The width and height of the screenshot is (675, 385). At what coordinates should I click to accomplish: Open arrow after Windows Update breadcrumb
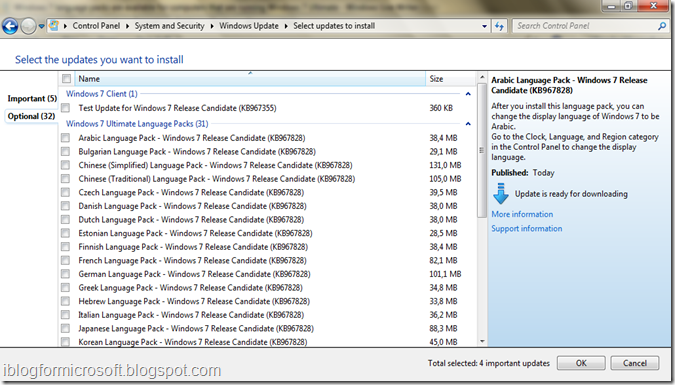pyautogui.click(x=286, y=26)
